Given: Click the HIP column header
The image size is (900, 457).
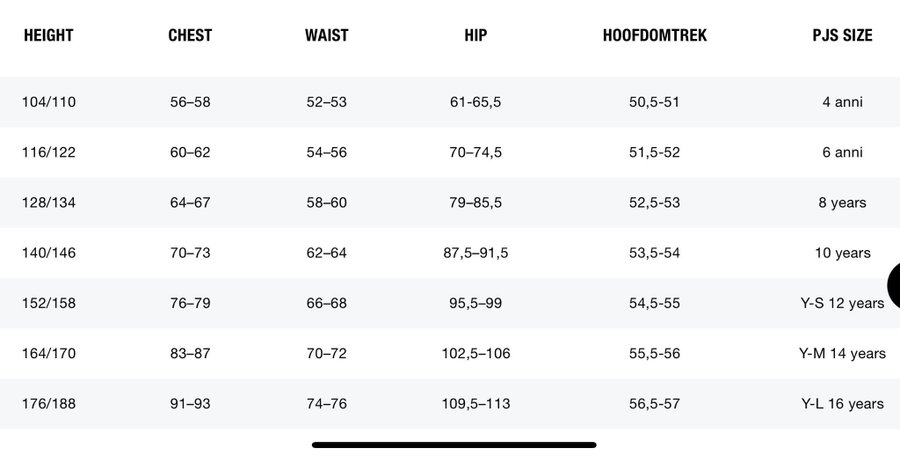Looking at the screenshot, I should click(x=476, y=36).
